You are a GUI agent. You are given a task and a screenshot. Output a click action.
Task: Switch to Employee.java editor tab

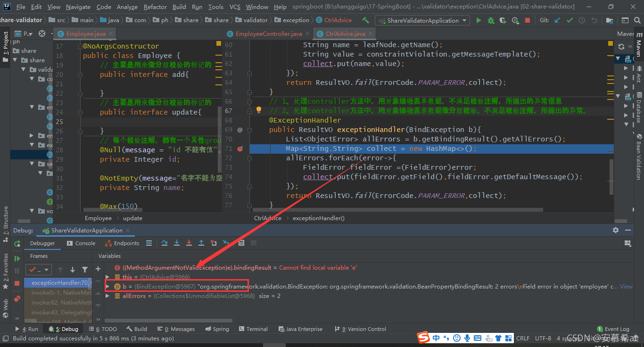(86, 34)
